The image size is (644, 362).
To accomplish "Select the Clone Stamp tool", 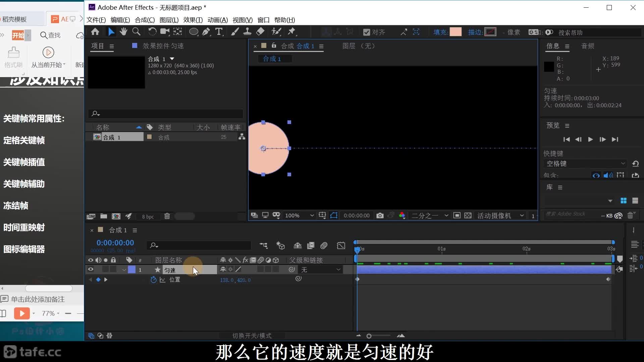I will point(247,32).
